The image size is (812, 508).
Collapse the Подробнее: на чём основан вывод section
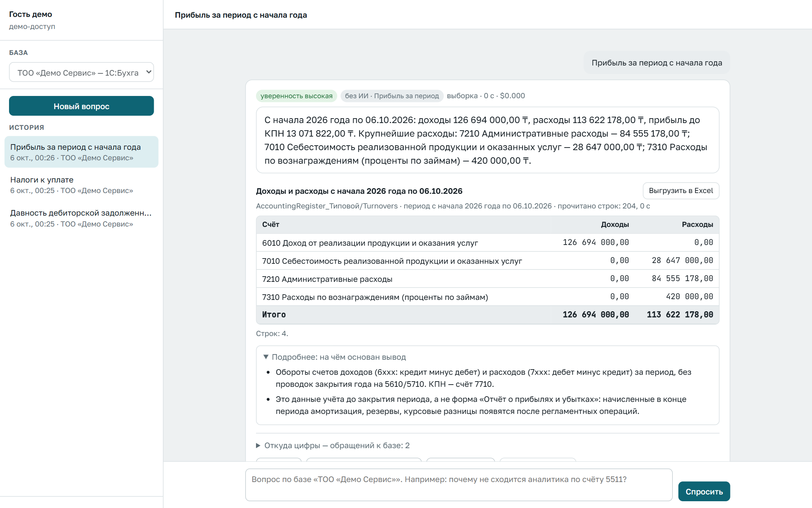(x=335, y=357)
